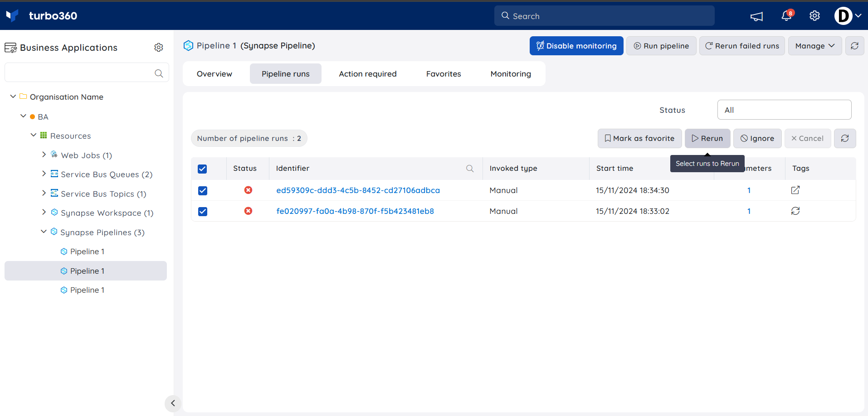Click the Pipeline 1 title hexagon icon

pyautogui.click(x=188, y=45)
